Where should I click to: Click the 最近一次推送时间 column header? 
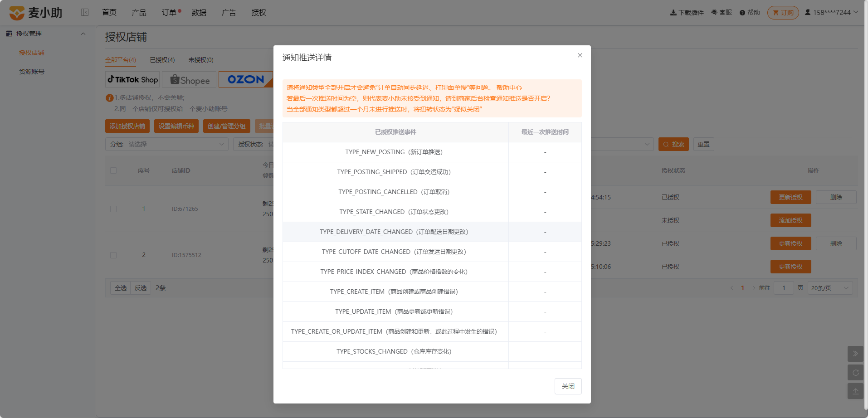click(x=545, y=132)
